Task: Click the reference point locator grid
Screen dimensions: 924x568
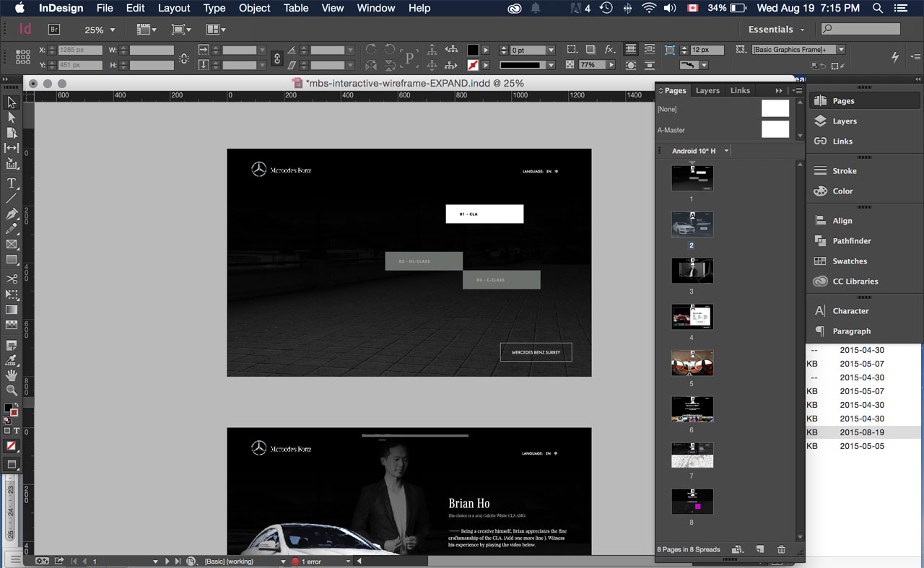Action: [x=23, y=56]
